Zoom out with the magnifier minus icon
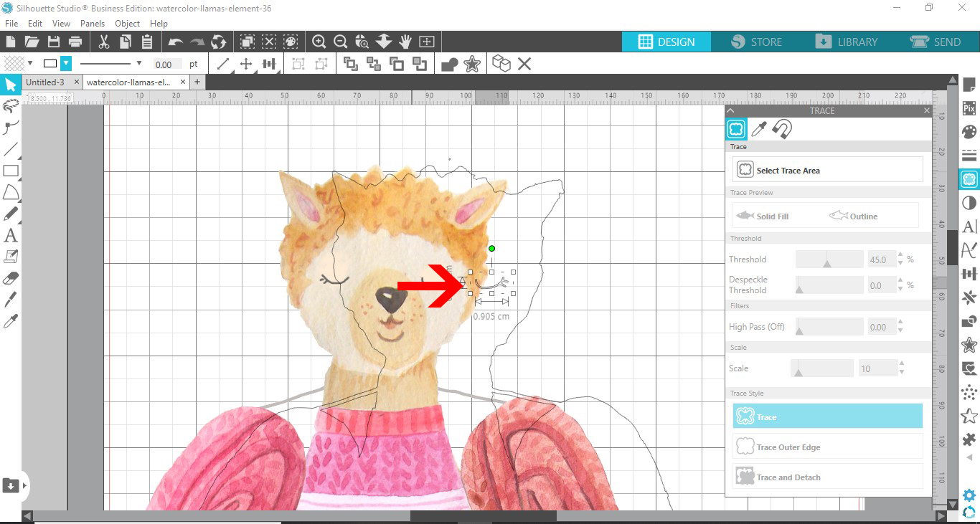This screenshot has height=524, width=980. (x=341, y=42)
